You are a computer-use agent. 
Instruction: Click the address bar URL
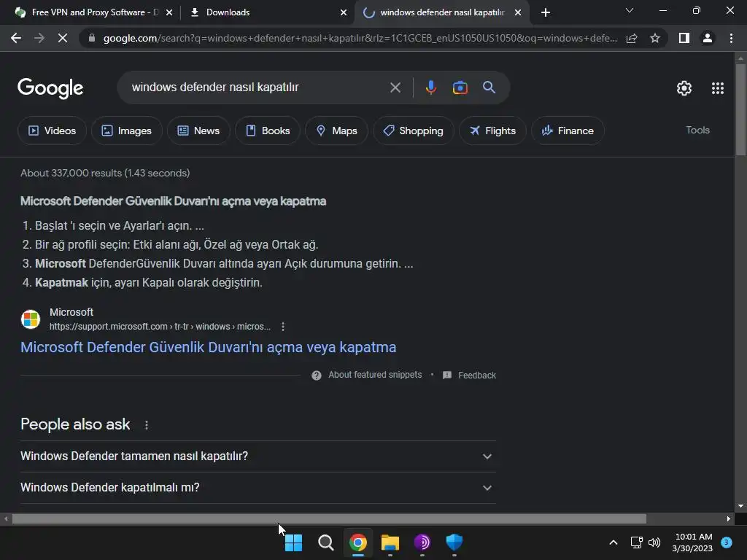[360, 38]
